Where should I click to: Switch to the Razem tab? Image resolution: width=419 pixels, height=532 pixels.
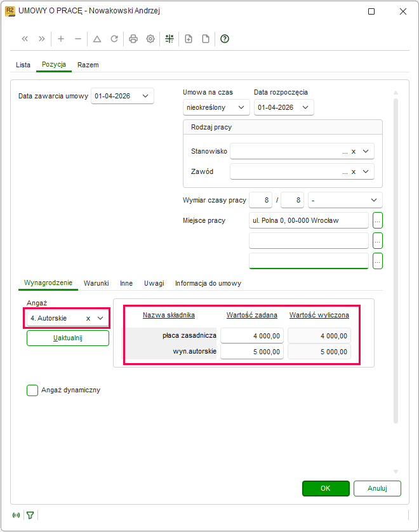click(x=88, y=65)
